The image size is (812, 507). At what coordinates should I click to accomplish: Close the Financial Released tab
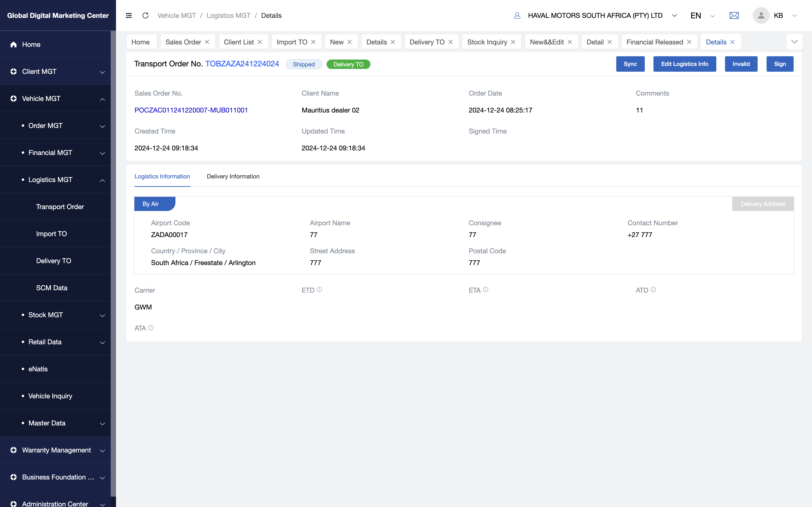pos(689,42)
